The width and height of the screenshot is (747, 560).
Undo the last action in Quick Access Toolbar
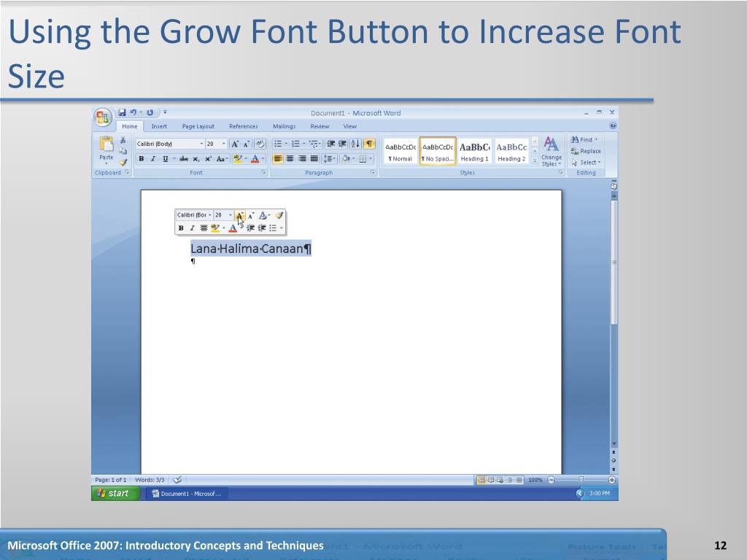(133, 112)
